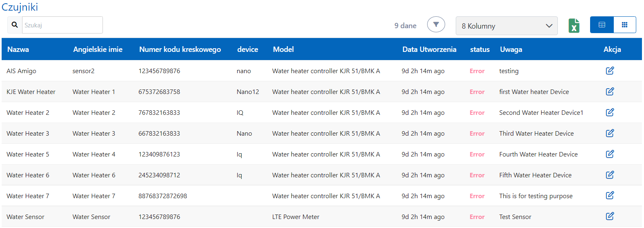The height and width of the screenshot is (228, 644).
Task: Switch to grid tile view
Action: (x=624, y=25)
